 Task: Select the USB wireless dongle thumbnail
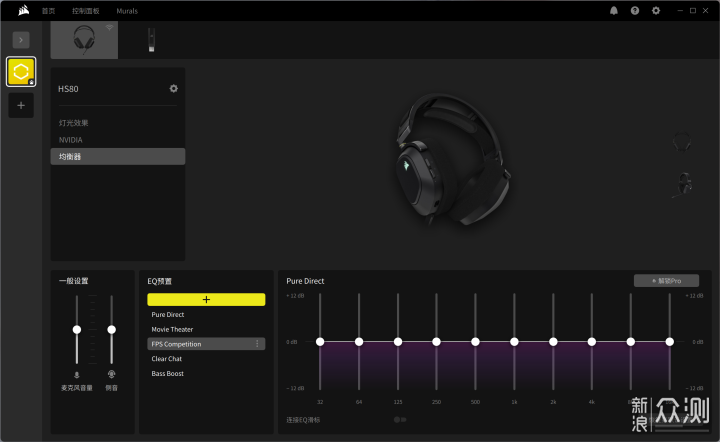(x=152, y=40)
